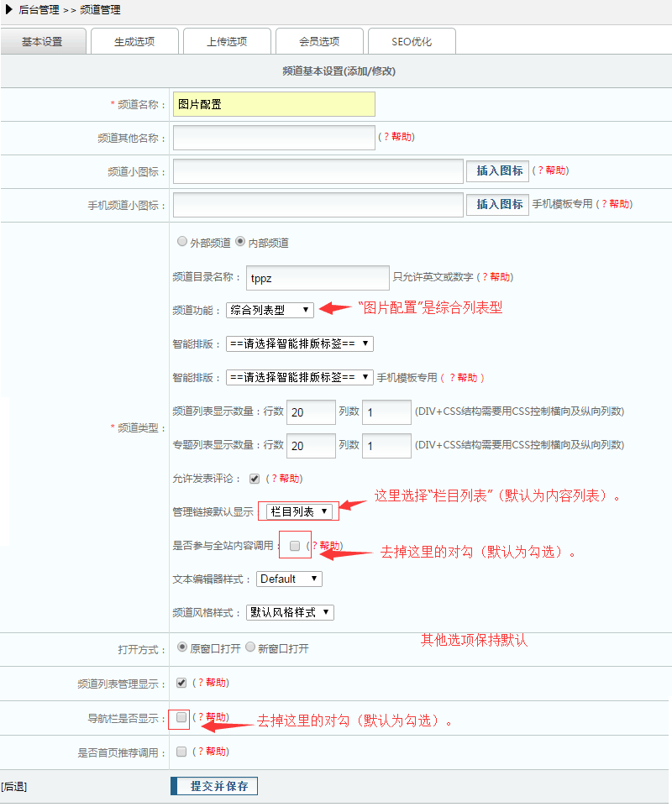672x807 pixels.
Task: Click insert icon button for 手机频道小图标
Action: pos(499,204)
